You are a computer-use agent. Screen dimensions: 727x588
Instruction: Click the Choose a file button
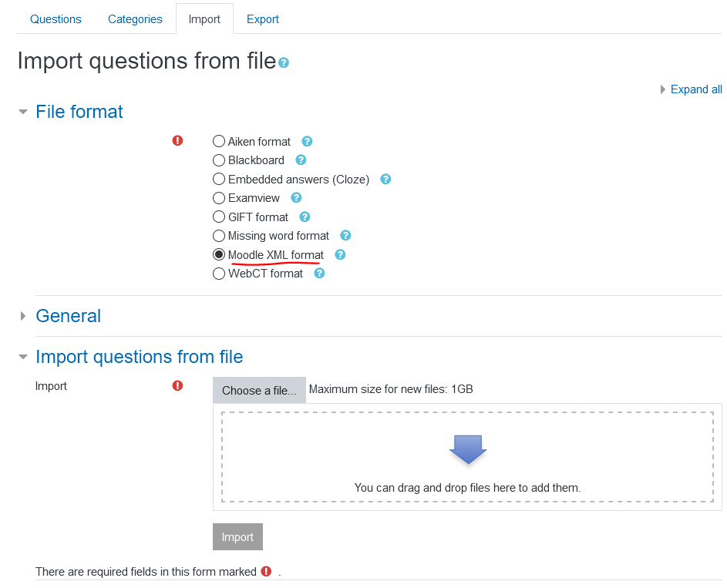point(259,390)
